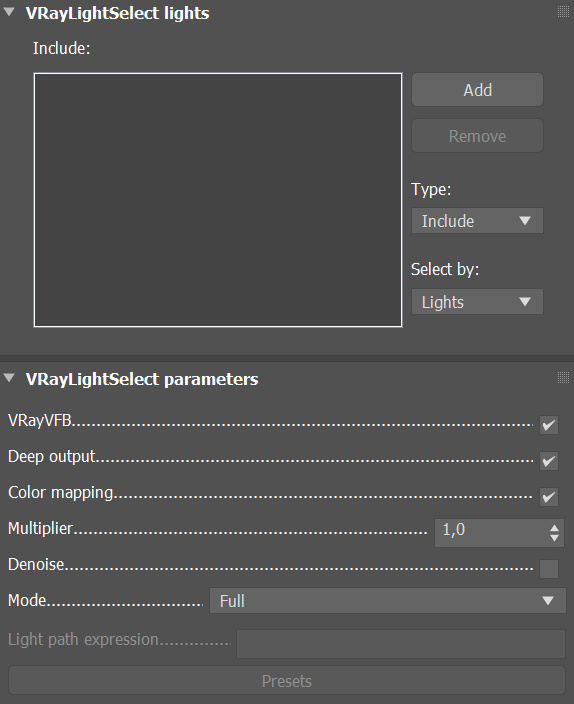
Task: Toggle the VRayVFB checkbox
Action: (549, 425)
